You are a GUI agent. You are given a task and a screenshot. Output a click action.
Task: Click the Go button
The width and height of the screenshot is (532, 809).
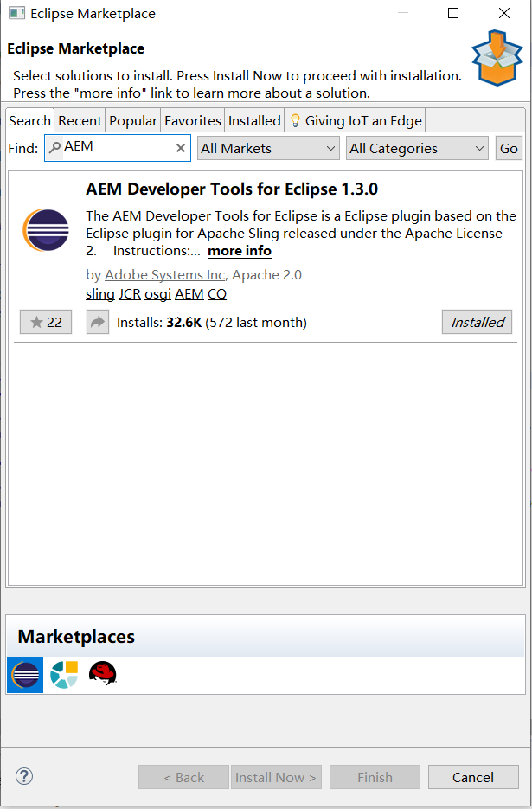(x=509, y=148)
